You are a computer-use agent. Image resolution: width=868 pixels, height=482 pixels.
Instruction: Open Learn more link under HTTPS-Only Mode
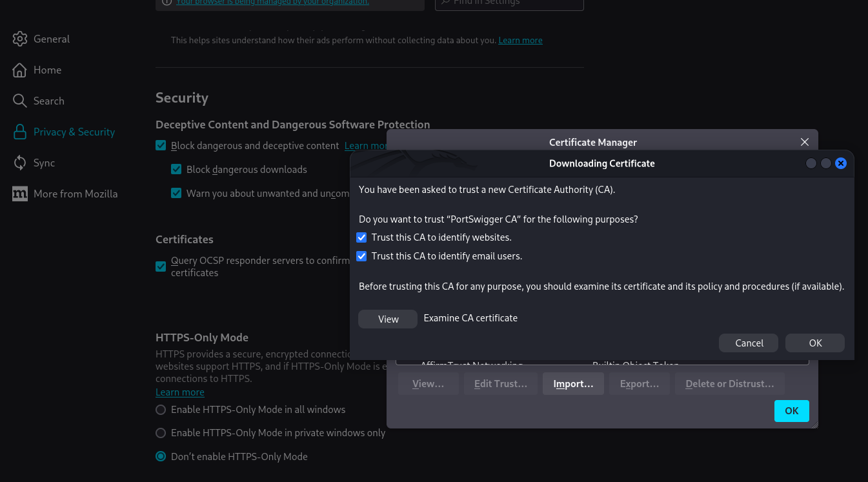[x=180, y=392]
